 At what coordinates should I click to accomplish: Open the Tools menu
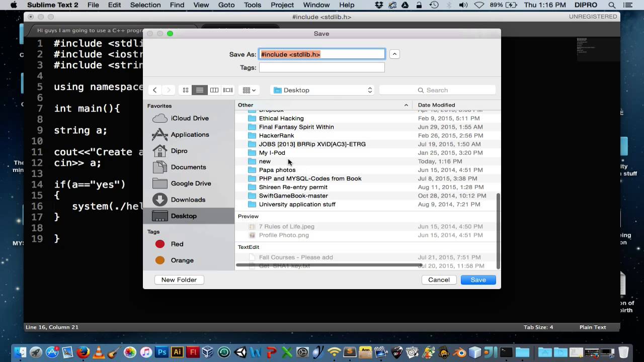253,5
